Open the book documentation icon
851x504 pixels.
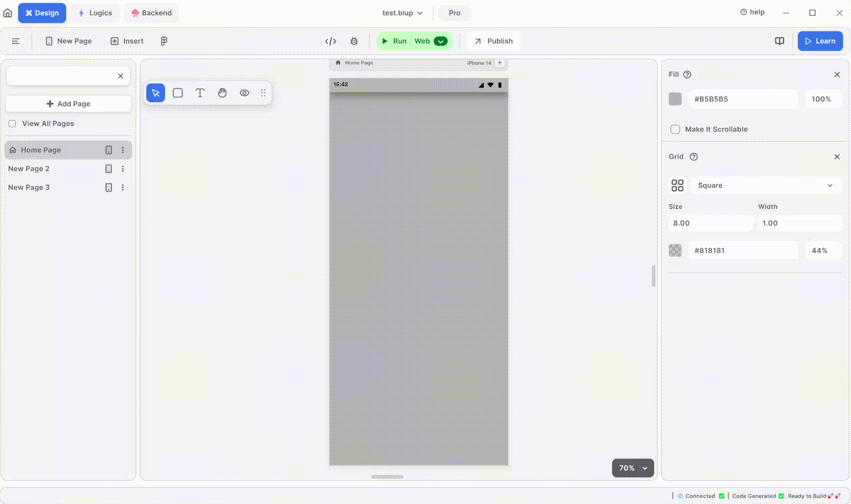(779, 41)
